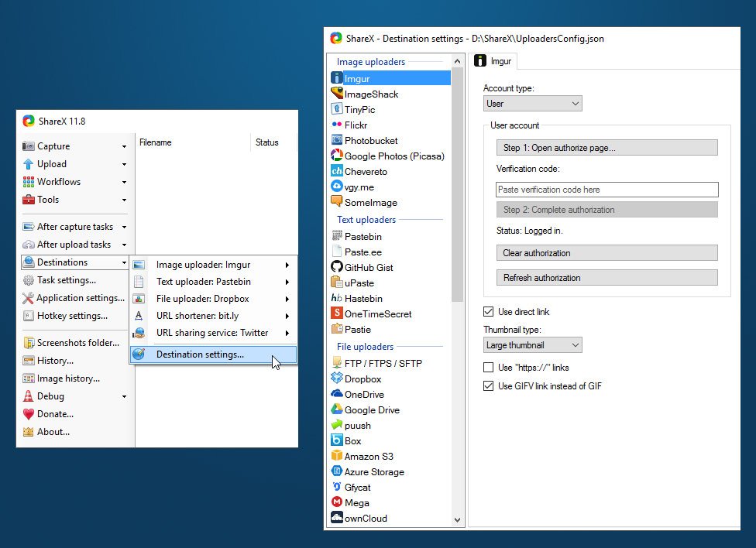Viewport: 756px width, 548px height.
Task: Click the FTP / FTPS / SFTP icon
Action: (x=337, y=362)
